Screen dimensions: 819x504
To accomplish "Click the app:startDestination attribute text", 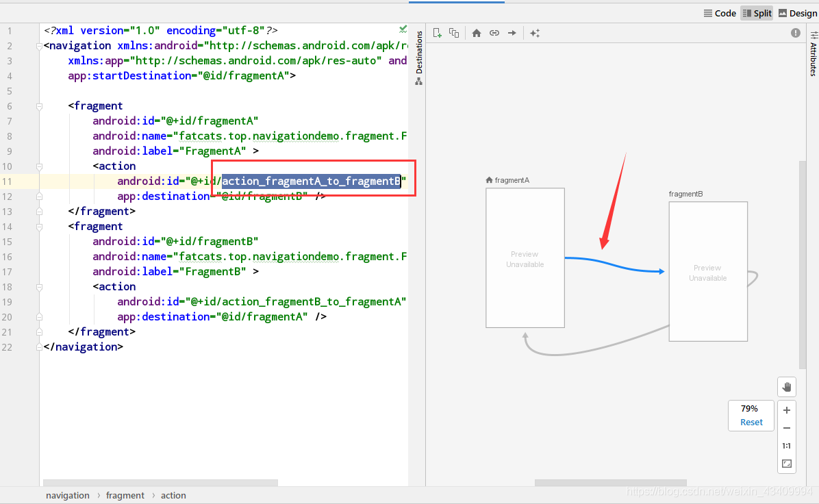I will [181, 76].
